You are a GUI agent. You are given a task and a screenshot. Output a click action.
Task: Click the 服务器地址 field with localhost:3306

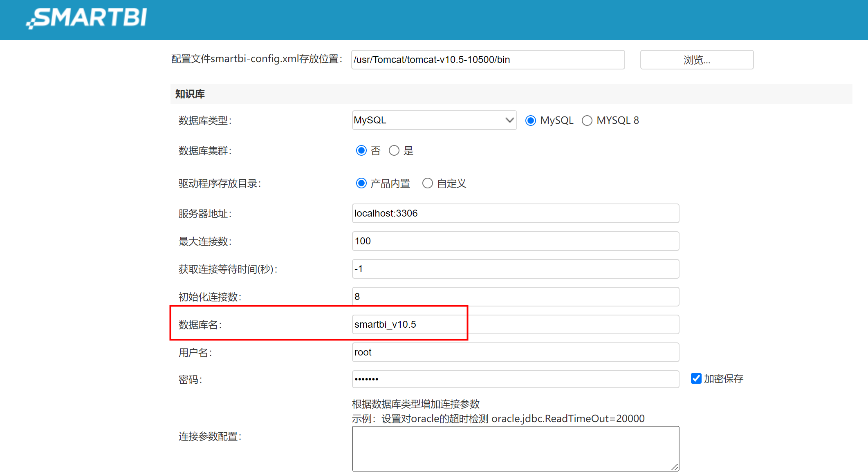515,213
